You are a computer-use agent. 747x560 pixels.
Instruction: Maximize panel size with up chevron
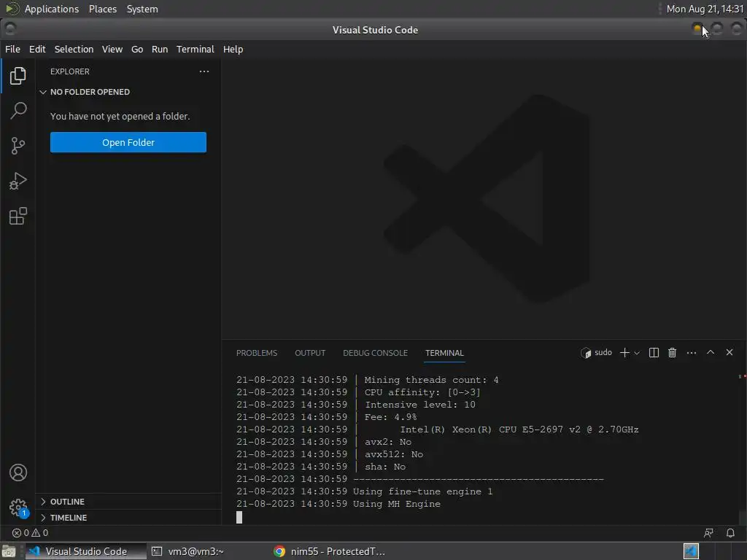pos(711,352)
